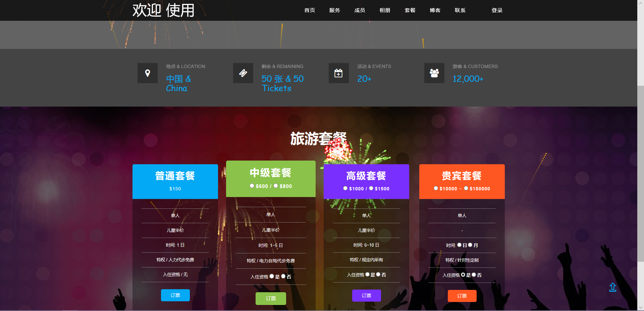Click the 50 张 & 50 Tickets text
644x311 pixels.
pyautogui.click(x=282, y=83)
